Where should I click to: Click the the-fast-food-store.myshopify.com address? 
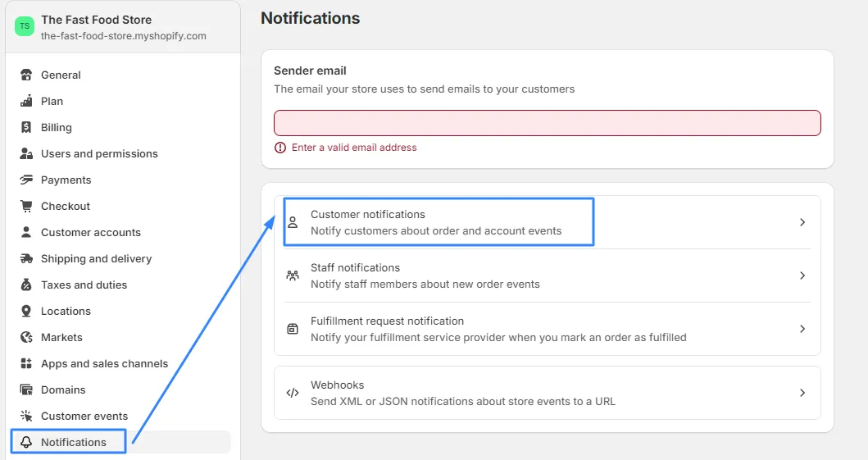pos(124,36)
